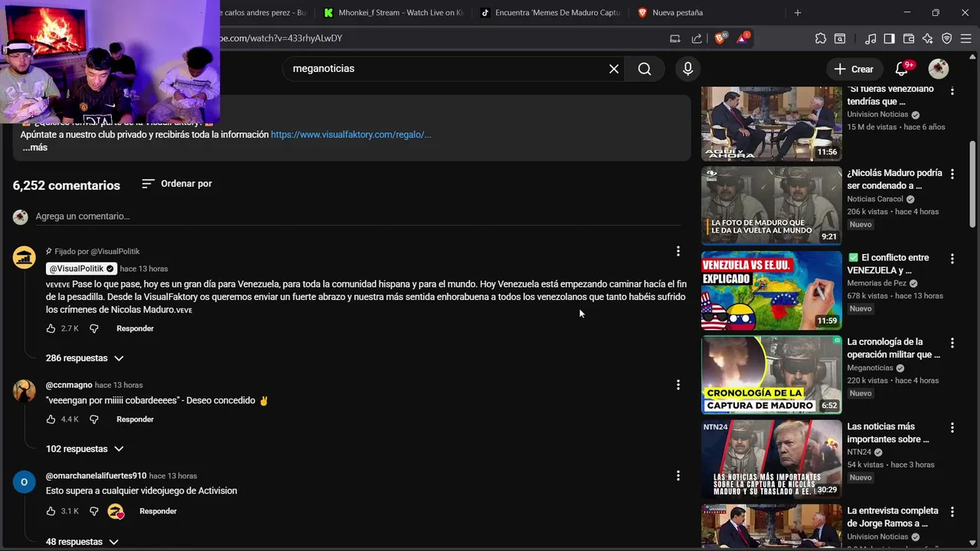980x551 pixels.
Task: Click Agrega un comentario field
Action: click(x=358, y=217)
